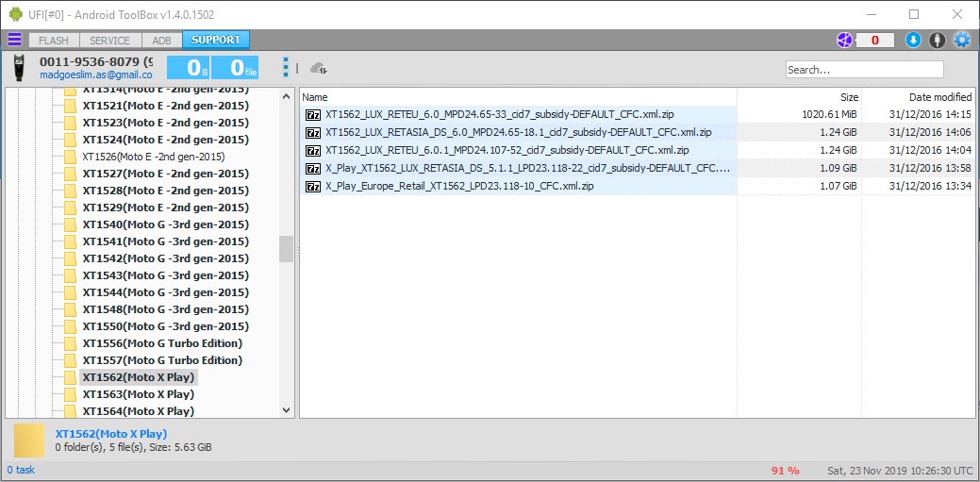980x482 pixels.
Task: Open XT1564(Moto X Play) folder
Action: click(x=138, y=410)
